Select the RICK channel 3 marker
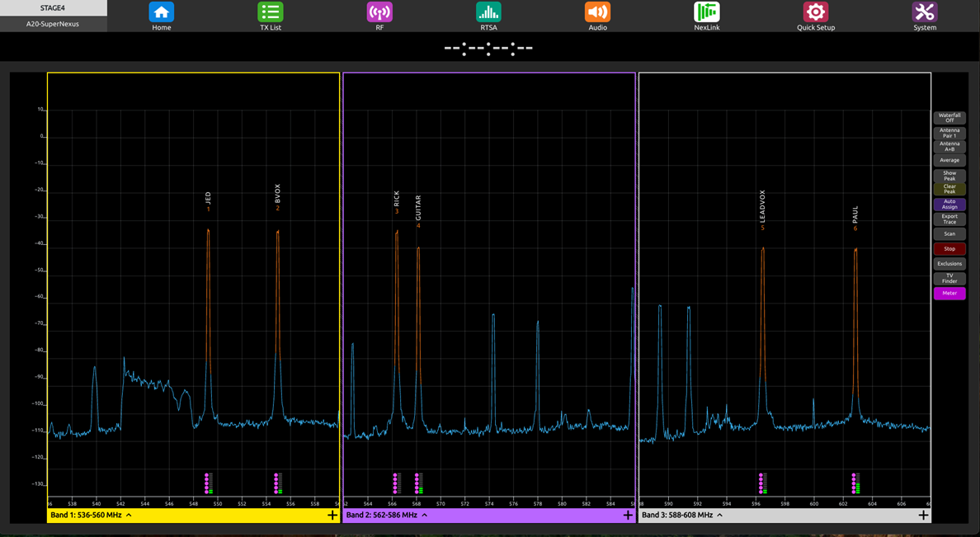The image size is (980, 537). coord(396,203)
